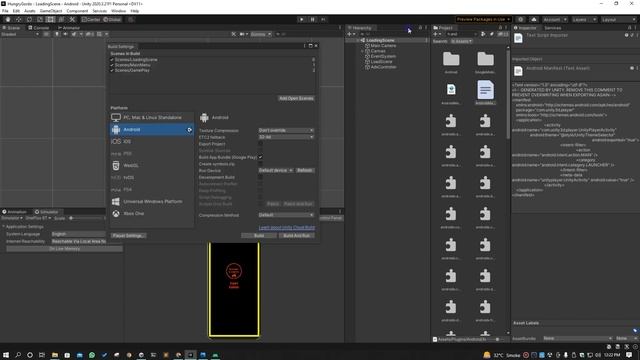Open Texture Compression dropdown
Image resolution: width=640 pixels, height=360 pixels.
[286, 130]
